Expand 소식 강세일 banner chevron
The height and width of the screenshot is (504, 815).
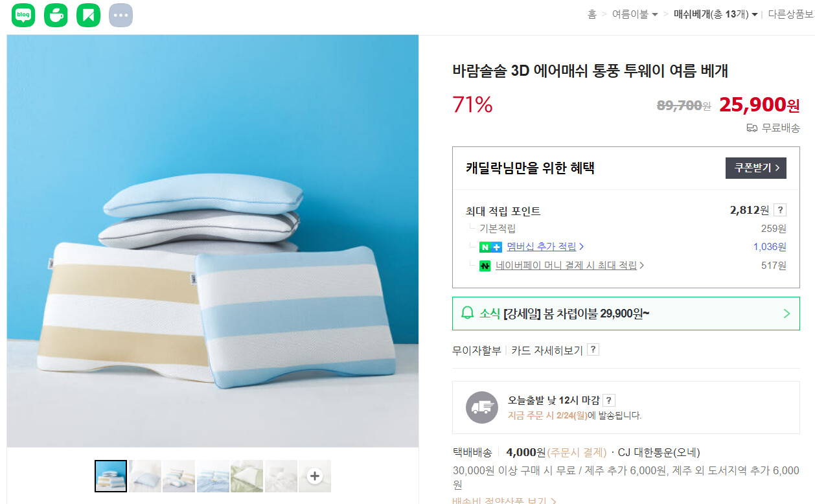point(786,314)
